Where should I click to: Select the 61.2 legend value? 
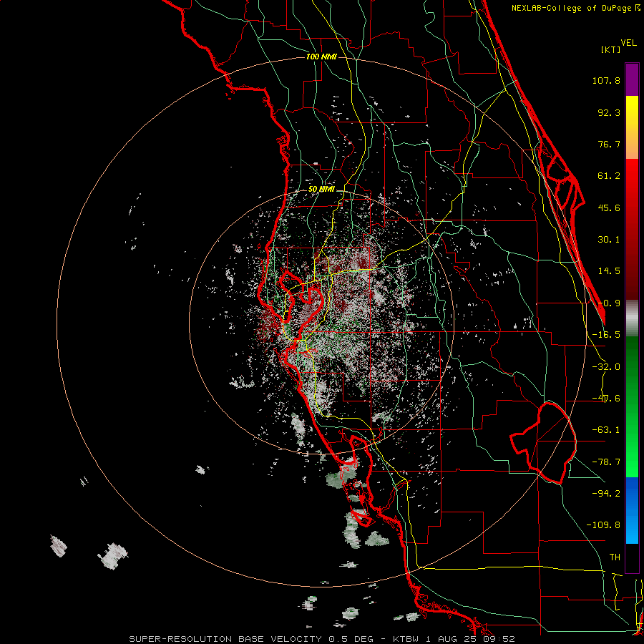click(x=609, y=176)
